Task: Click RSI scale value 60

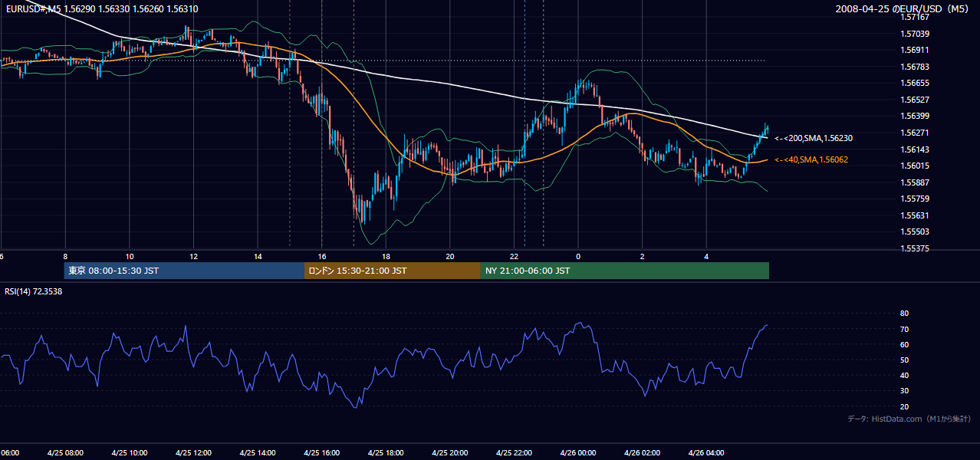Action: point(905,344)
